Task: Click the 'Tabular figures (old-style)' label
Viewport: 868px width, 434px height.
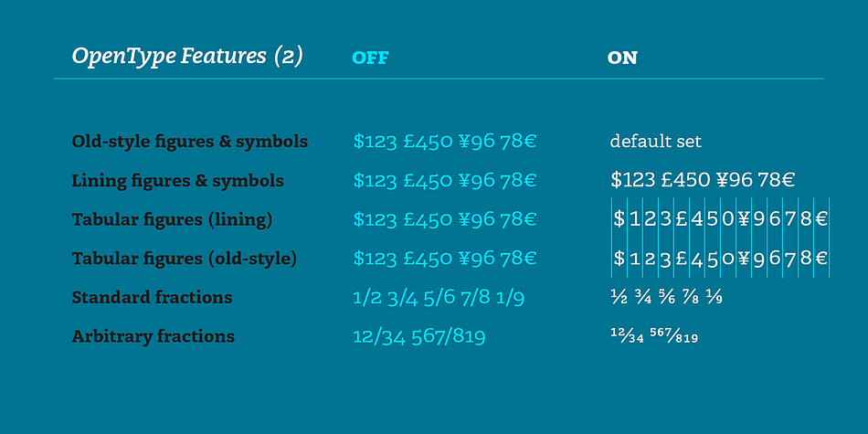Action: 185,259
